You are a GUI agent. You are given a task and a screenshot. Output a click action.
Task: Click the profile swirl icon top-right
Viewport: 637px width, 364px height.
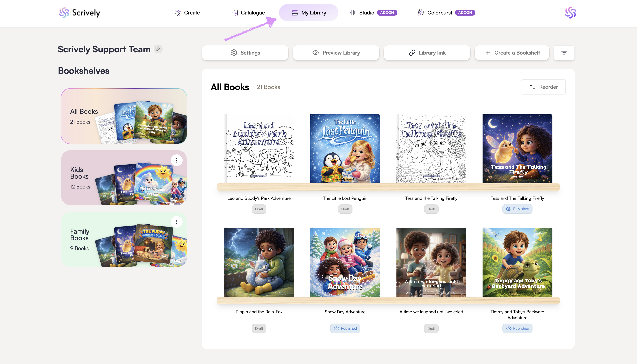coord(570,13)
